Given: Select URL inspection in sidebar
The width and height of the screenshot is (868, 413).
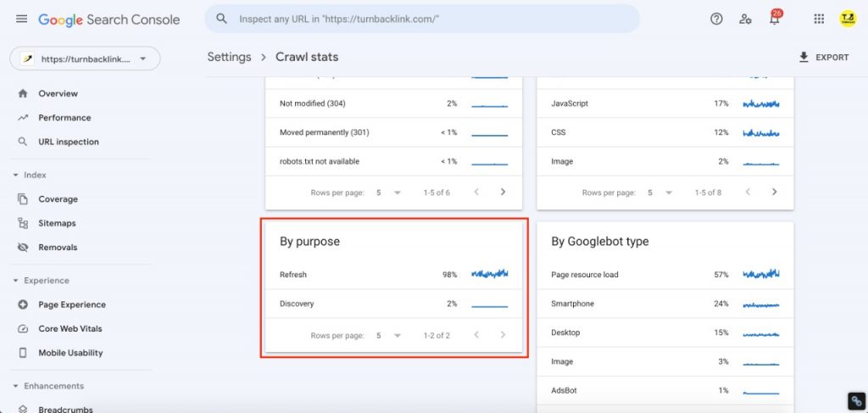Looking at the screenshot, I should pyautogui.click(x=69, y=142).
